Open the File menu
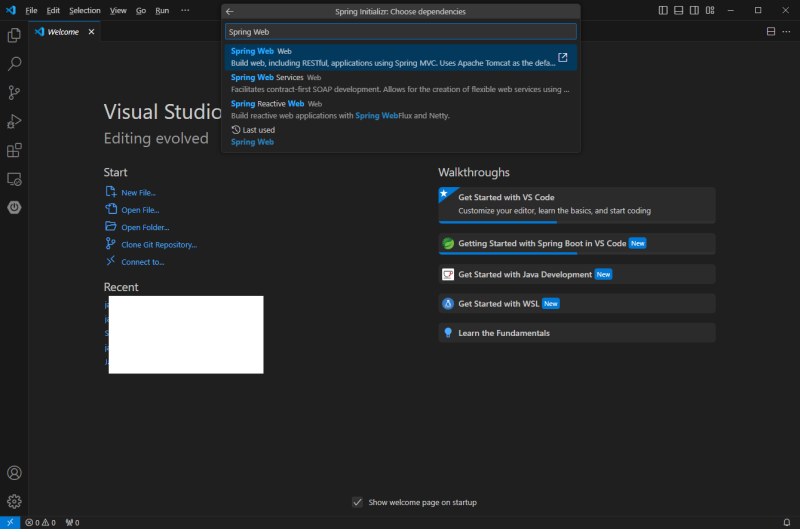Screen dimensions: 800x529 pyautogui.click(x=31, y=10)
